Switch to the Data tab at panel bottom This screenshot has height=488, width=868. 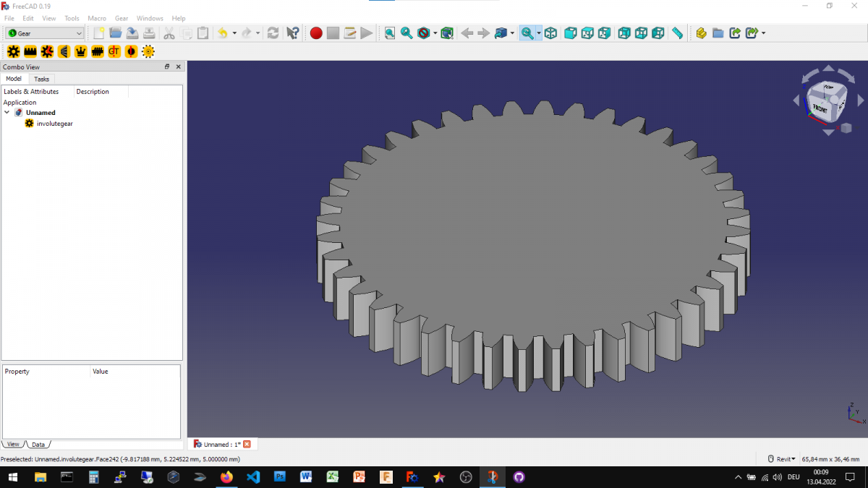(38, 444)
